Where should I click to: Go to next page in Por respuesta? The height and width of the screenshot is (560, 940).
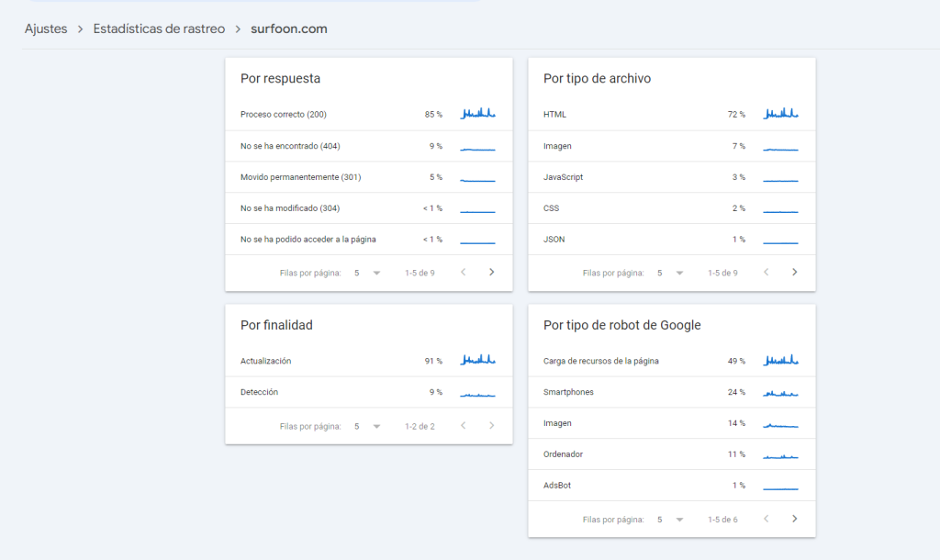pyautogui.click(x=491, y=272)
